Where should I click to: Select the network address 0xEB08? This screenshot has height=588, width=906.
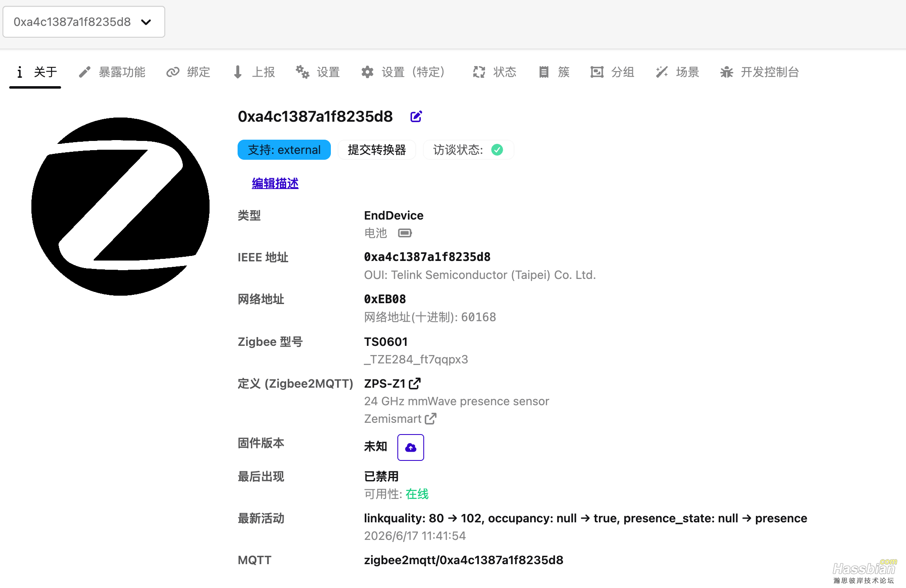385,299
